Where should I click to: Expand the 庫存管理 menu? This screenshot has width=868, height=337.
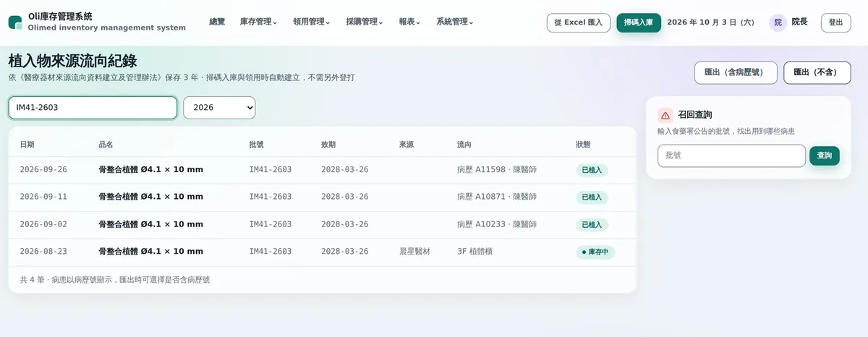[x=258, y=22]
